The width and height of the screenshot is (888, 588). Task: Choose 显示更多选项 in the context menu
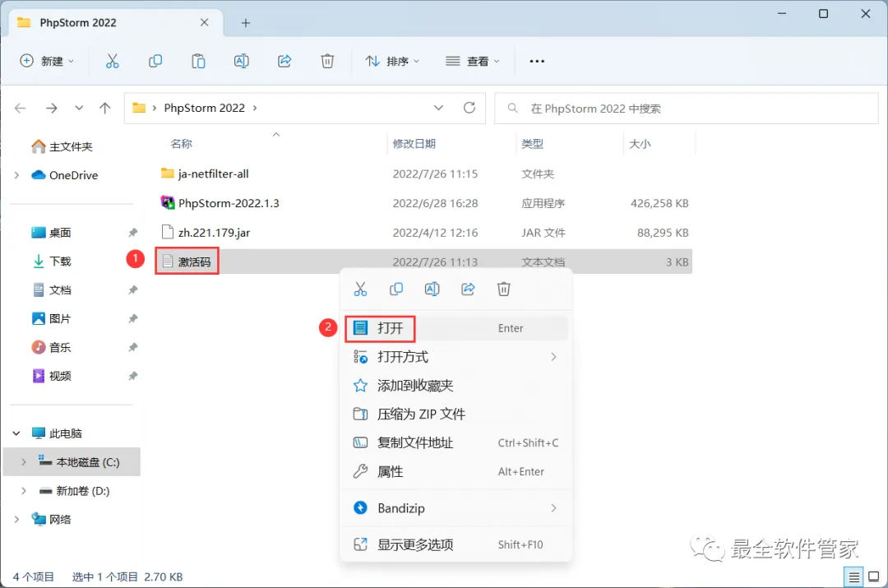point(456,544)
